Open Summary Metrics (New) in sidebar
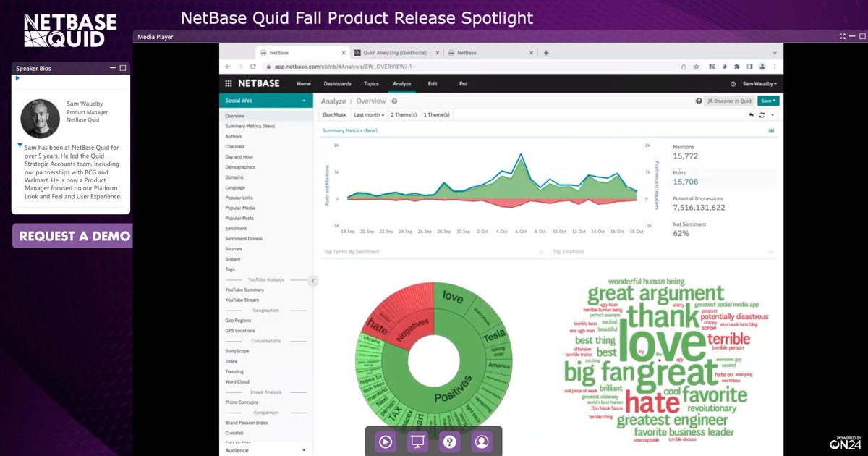 pyautogui.click(x=250, y=126)
